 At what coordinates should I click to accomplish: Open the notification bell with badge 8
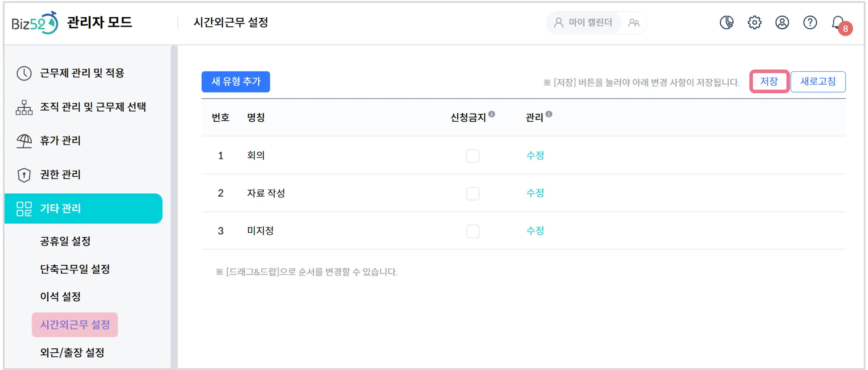point(838,22)
